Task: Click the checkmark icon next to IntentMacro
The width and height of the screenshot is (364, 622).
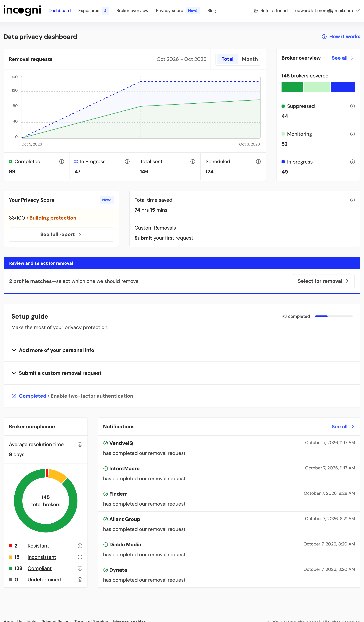Action: 106,468
